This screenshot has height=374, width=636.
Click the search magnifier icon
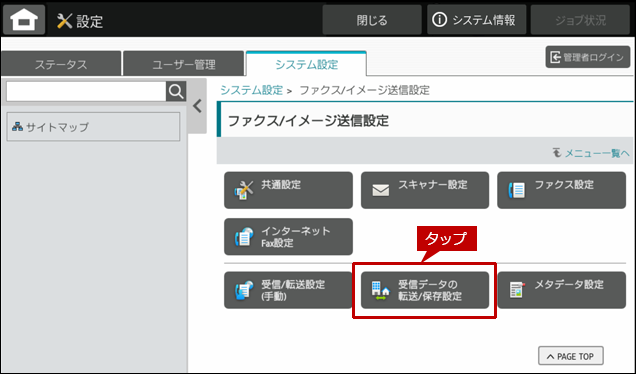[x=176, y=92]
